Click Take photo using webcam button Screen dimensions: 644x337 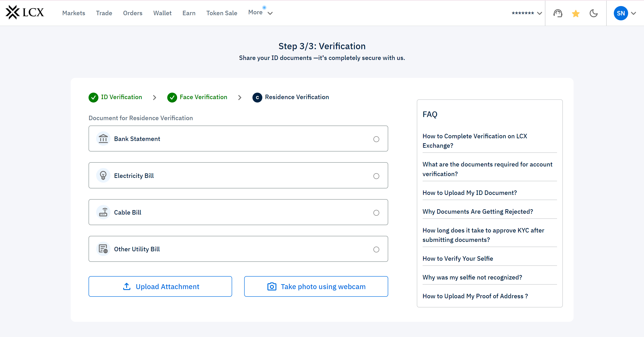click(316, 286)
